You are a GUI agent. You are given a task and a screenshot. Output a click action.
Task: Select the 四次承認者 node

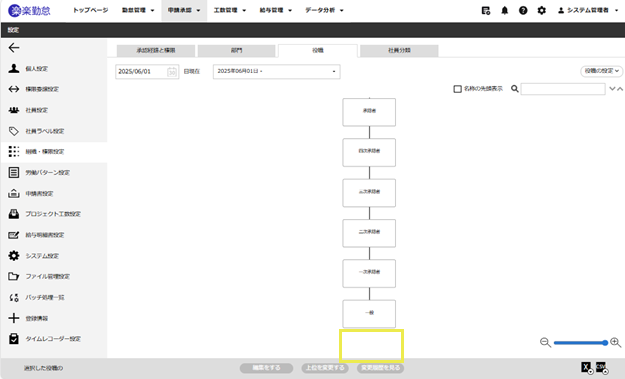point(369,153)
